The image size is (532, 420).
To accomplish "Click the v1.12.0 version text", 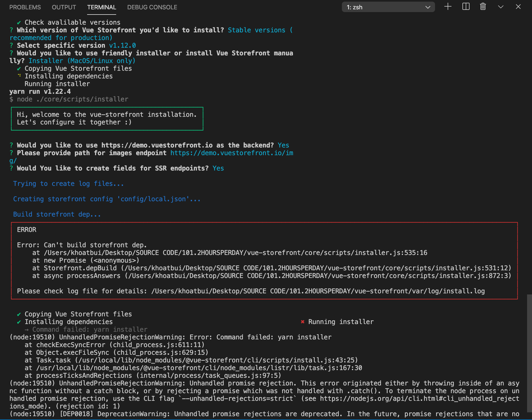I will (123, 45).
